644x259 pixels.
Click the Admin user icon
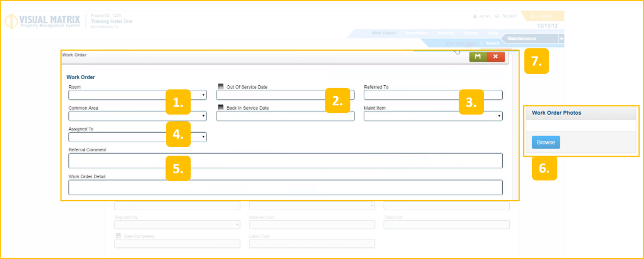475,16
